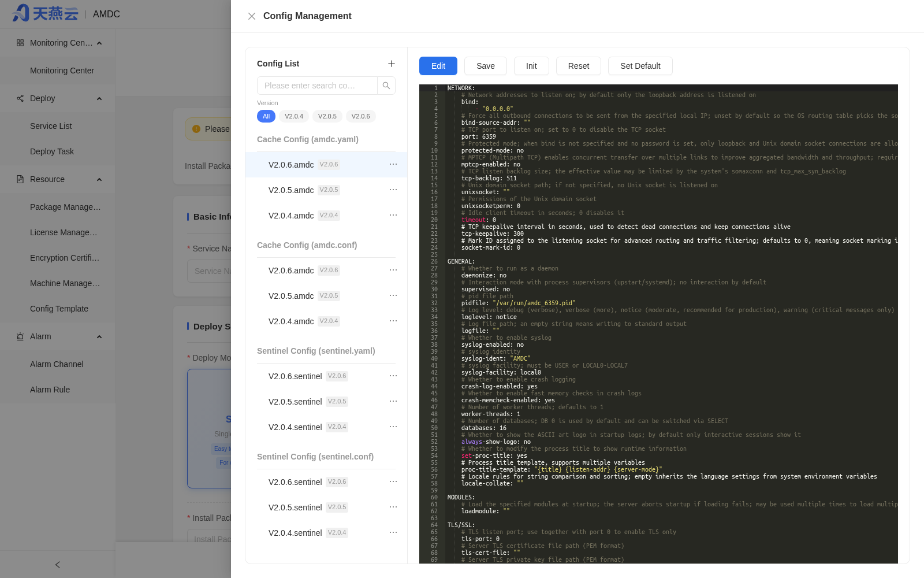This screenshot has height=578, width=924.
Task: Click the Edit button
Action: [438, 66]
